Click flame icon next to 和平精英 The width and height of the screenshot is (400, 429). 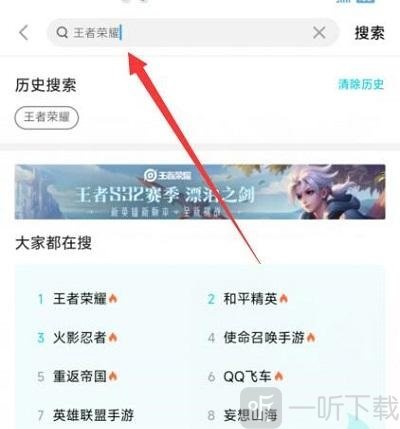click(x=283, y=298)
